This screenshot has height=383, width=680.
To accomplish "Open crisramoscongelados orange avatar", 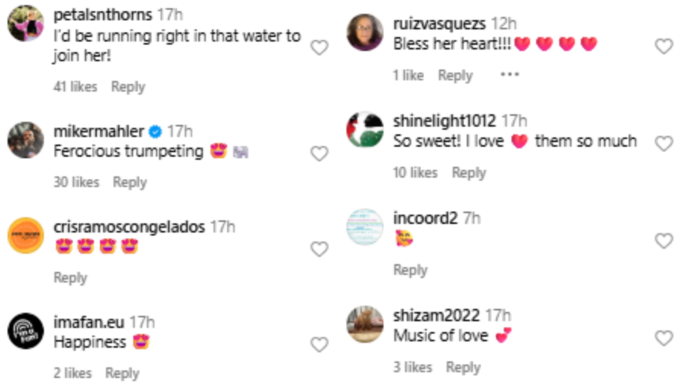I will pyautogui.click(x=26, y=236).
